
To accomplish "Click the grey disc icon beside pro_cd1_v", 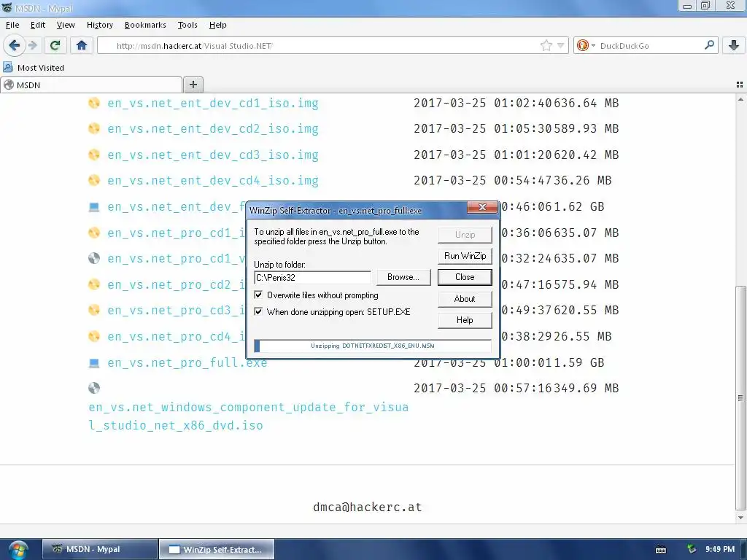I will point(94,258).
